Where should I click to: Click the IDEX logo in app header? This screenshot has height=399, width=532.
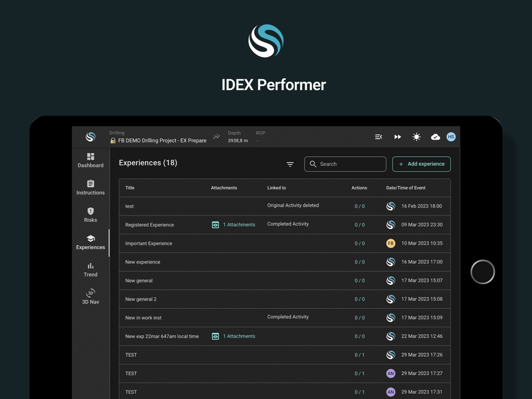90,137
